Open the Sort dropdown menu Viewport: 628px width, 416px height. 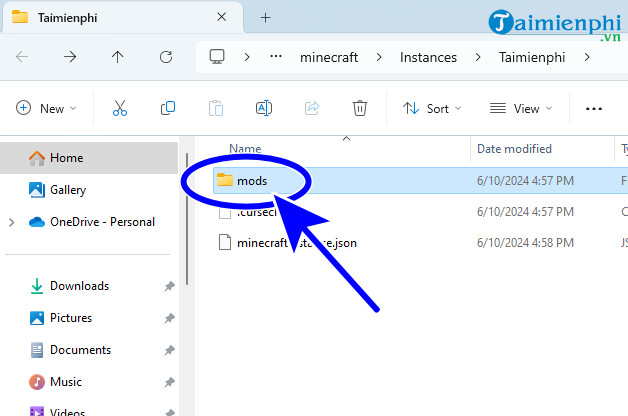click(x=432, y=108)
